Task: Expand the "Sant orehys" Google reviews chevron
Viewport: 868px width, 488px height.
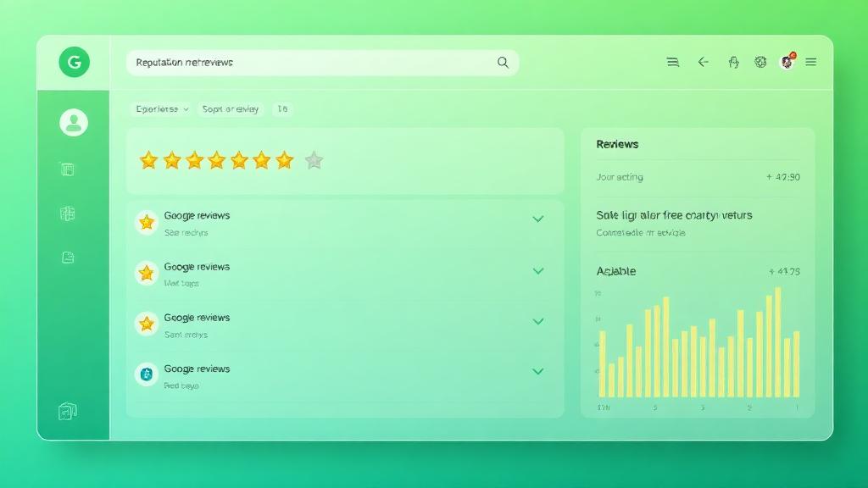Action: coord(538,321)
